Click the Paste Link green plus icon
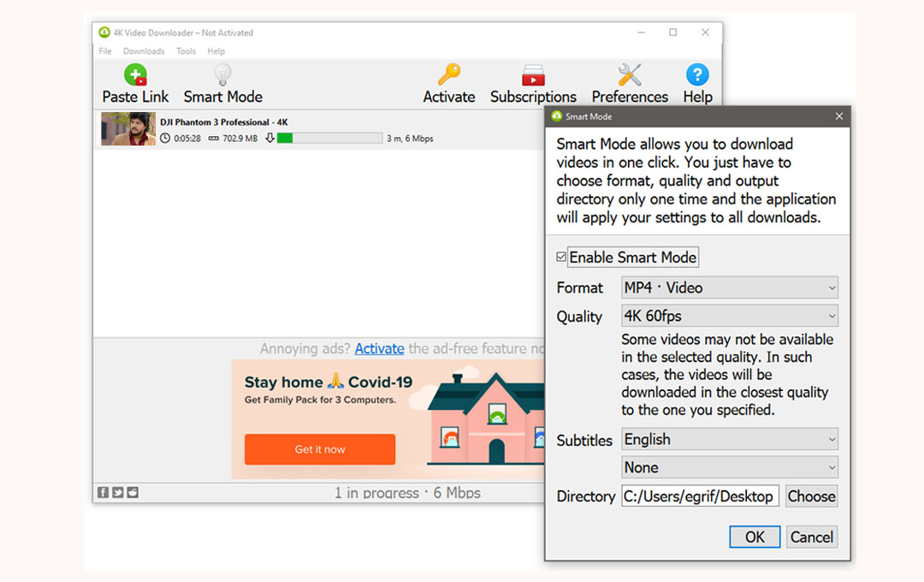The height and width of the screenshot is (582, 924). (135, 74)
